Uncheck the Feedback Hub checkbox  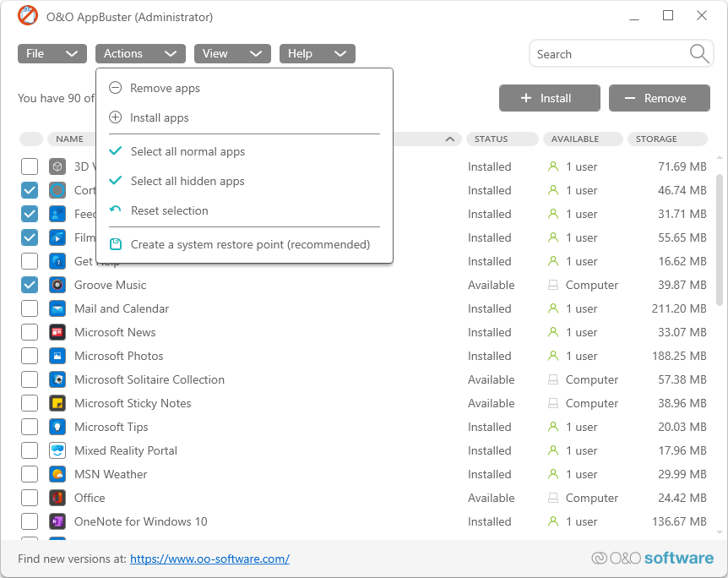point(30,214)
